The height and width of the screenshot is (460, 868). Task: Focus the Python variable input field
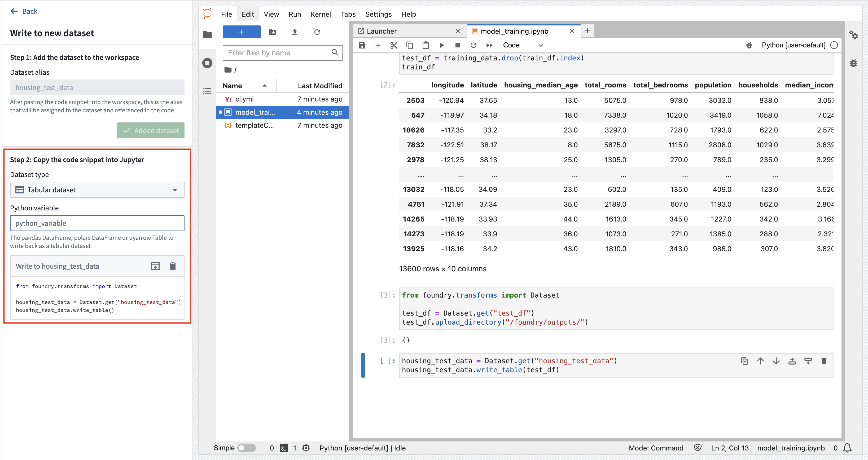(97, 223)
